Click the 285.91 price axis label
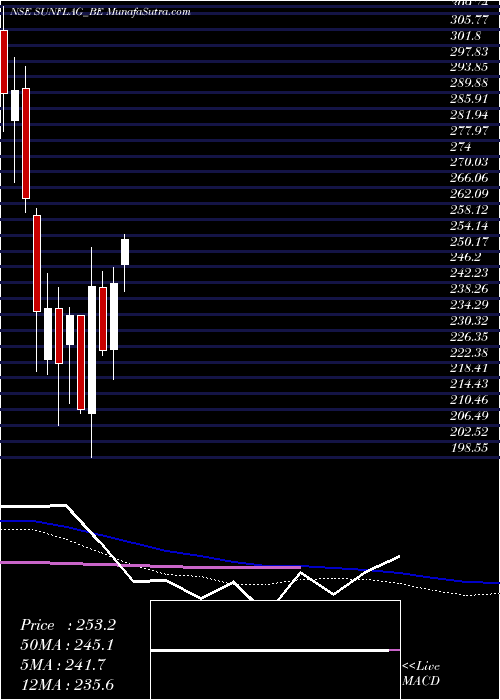 click(x=469, y=99)
